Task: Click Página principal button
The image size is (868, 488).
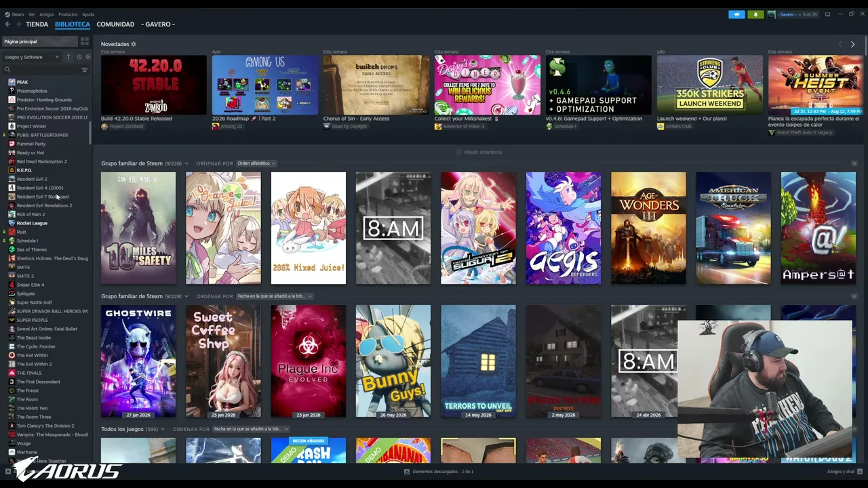Action: click(x=39, y=41)
